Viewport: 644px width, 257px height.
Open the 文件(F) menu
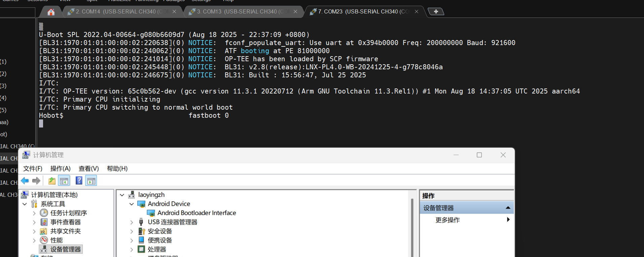(33, 169)
